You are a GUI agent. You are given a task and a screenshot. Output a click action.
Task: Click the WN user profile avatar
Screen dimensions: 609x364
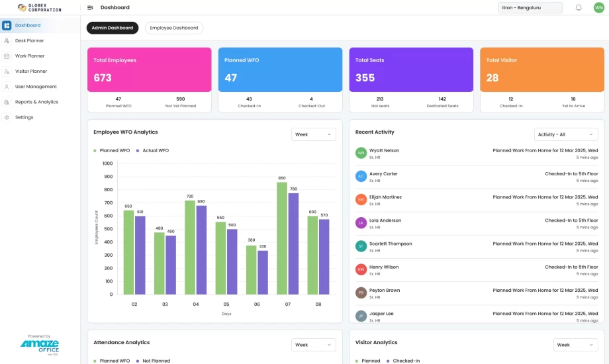tap(598, 8)
